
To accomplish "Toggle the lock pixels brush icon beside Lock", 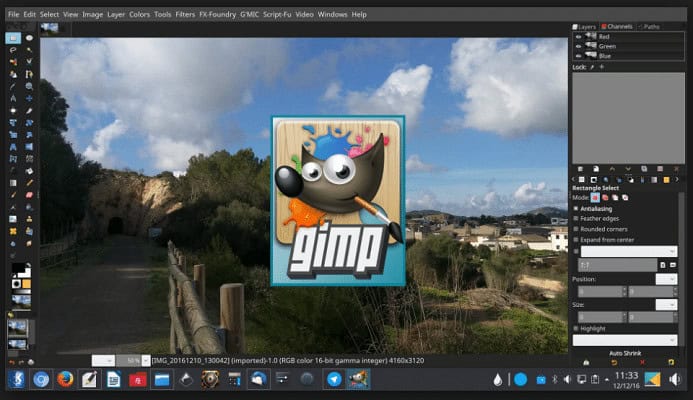I will tap(592, 67).
